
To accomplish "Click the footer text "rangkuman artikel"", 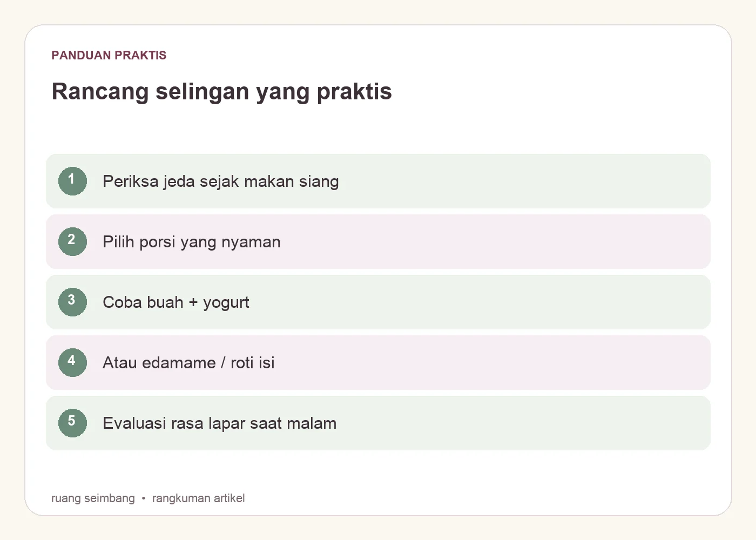I will [199, 498].
